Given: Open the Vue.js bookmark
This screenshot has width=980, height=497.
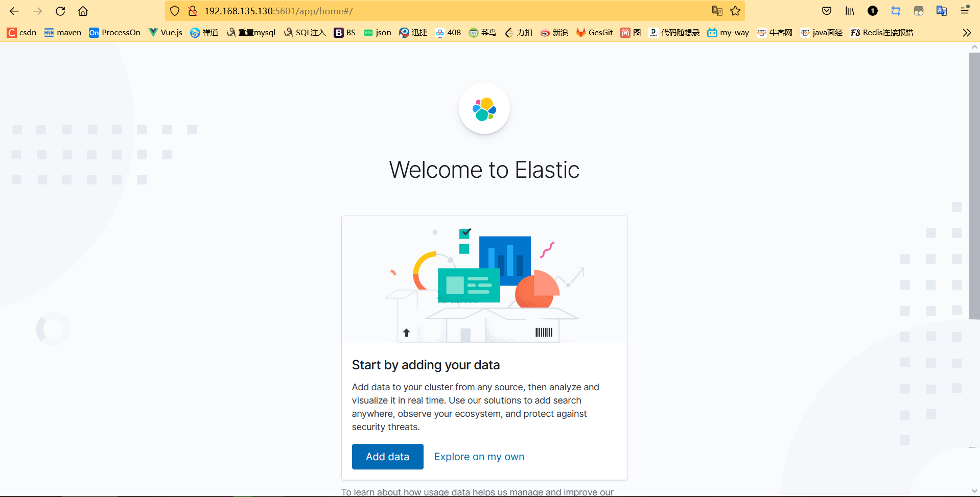Looking at the screenshot, I should point(166,33).
